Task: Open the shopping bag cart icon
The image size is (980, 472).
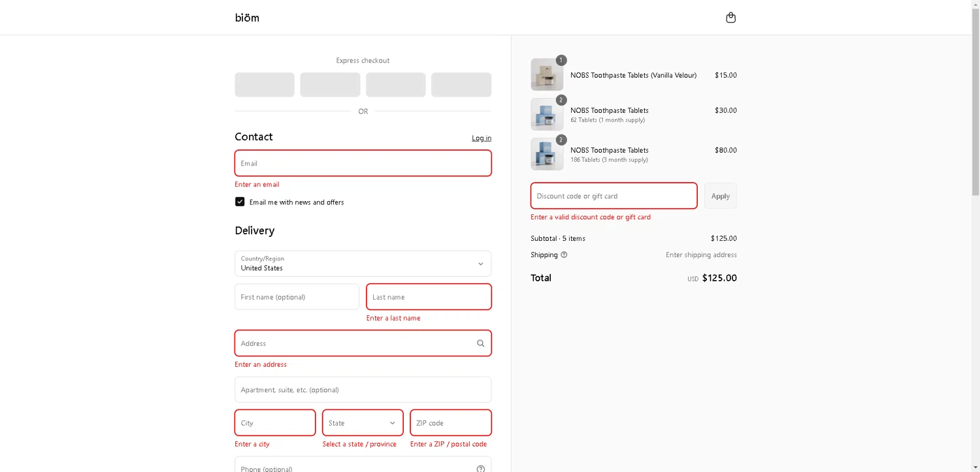Action: [x=730, y=18]
